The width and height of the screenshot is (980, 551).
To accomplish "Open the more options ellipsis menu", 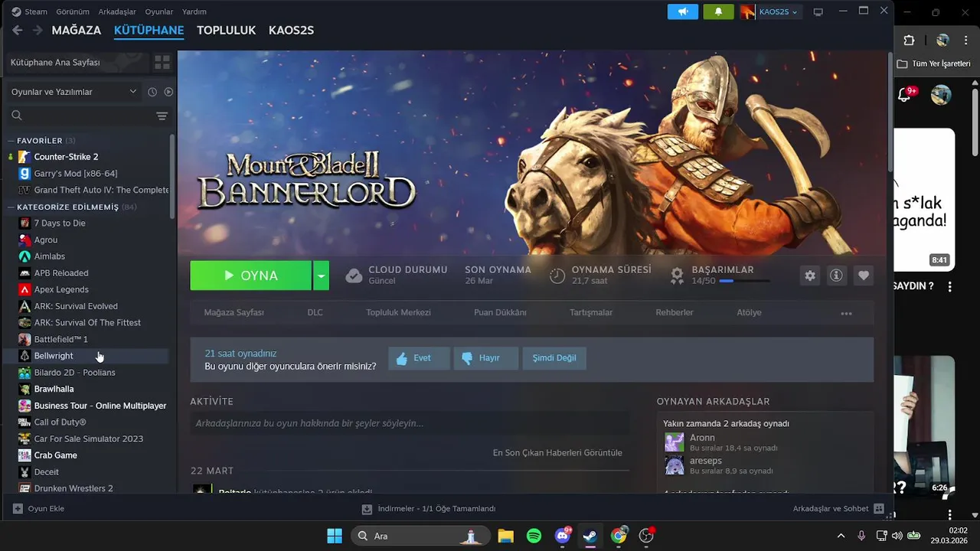I will tap(846, 313).
